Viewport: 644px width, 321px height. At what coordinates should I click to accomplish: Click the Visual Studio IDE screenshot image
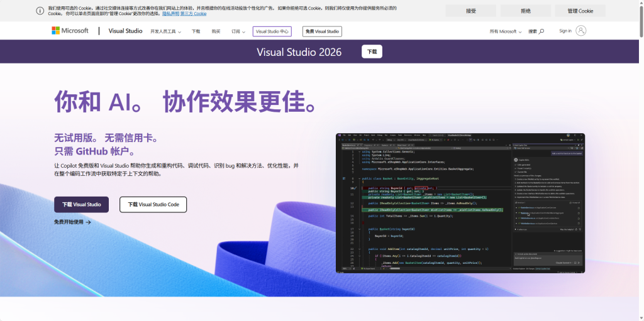460,203
